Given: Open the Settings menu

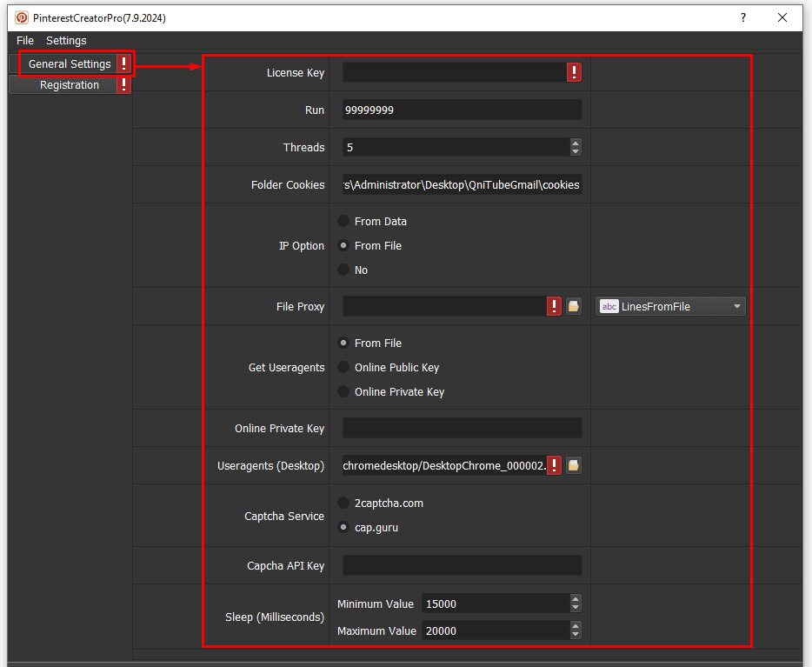Looking at the screenshot, I should tap(66, 40).
